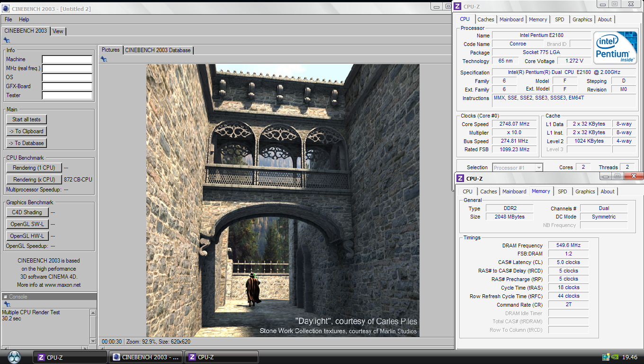Viewport: 644px width, 364px height.
Task: Start the C4D Shading test
Action: tap(27, 212)
